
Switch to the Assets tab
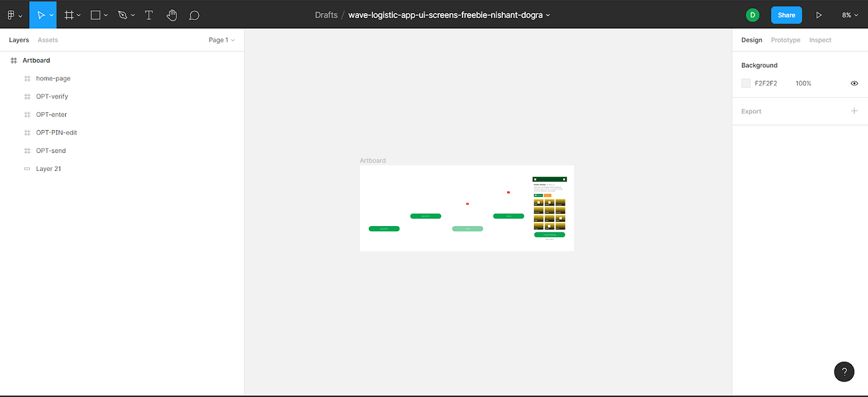pos(48,40)
